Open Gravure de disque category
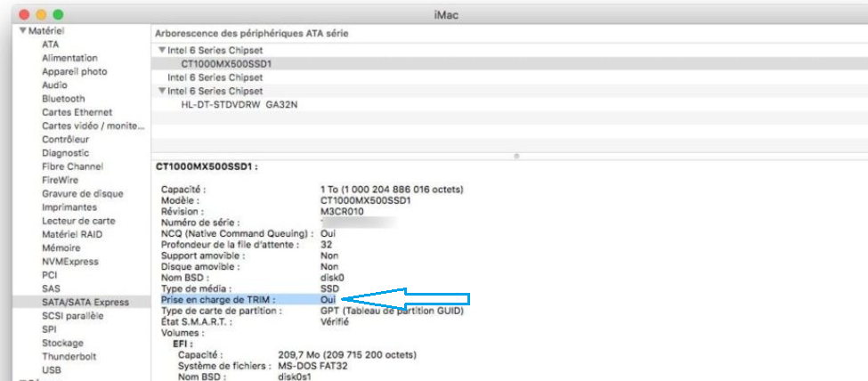Screen dimensions: 868x381 pos(83,194)
